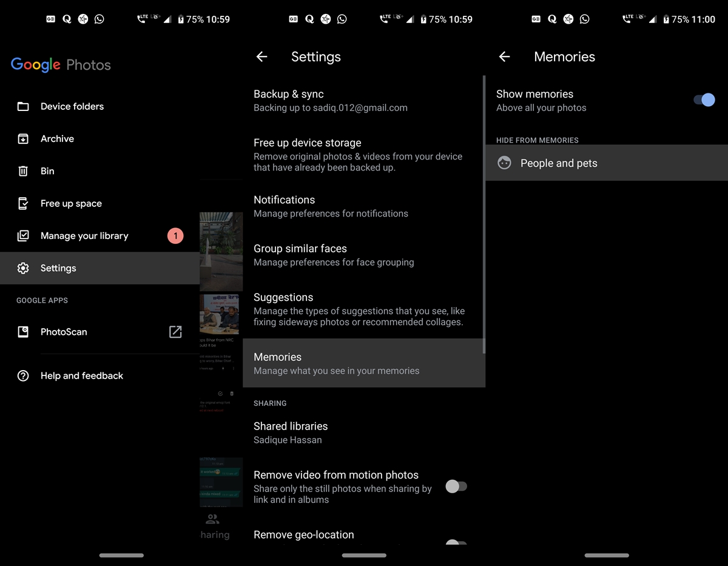Open Notifications preferences
728x566 pixels.
tap(363, 206)
